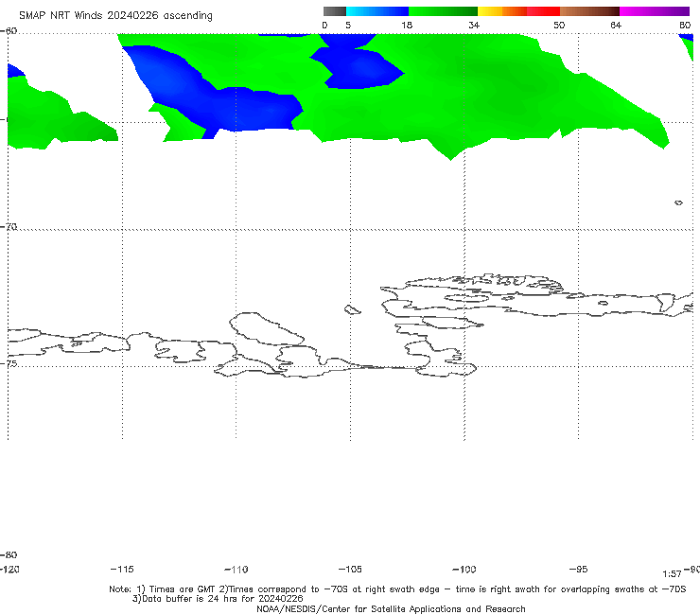Screen dimensions: 700x615
Task: Click the gray segment of the wind color bar
Action: 334,11
